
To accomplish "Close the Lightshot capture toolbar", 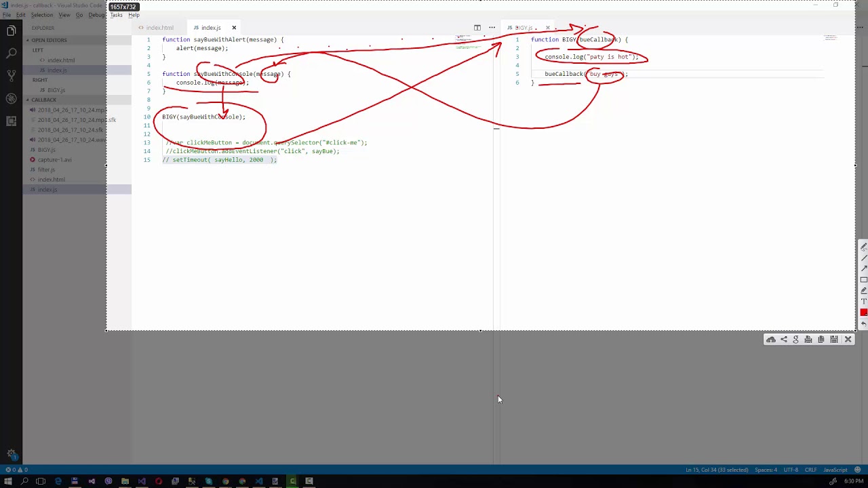I will [x=848, y=340].
